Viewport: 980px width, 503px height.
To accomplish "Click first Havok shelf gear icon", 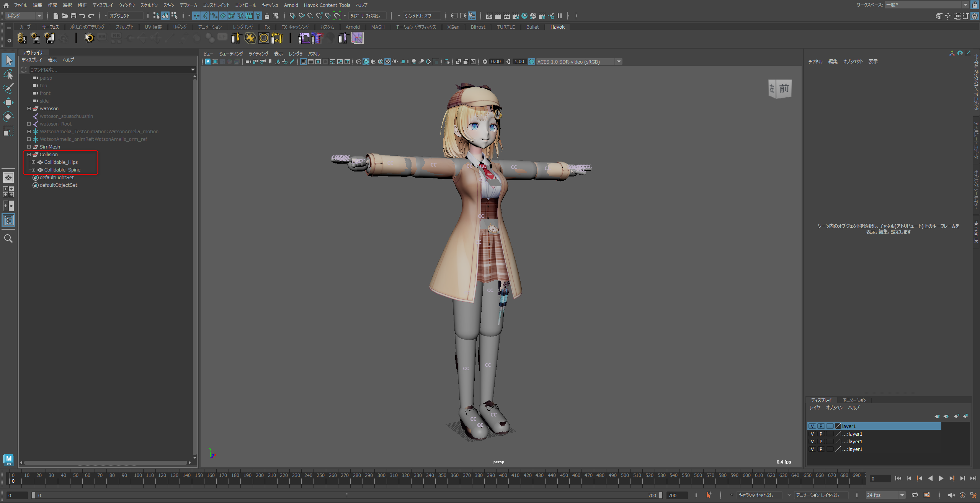I will (22, 38).
